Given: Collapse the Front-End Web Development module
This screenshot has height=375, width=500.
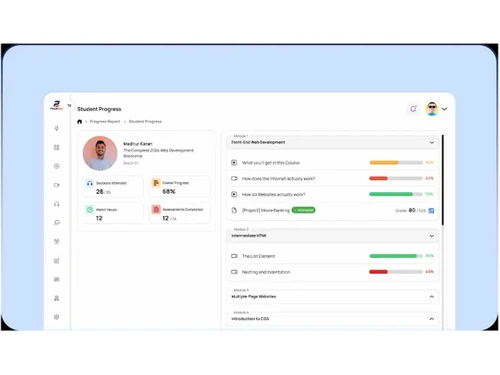Looking at the screenshot, I should (432, 143).
